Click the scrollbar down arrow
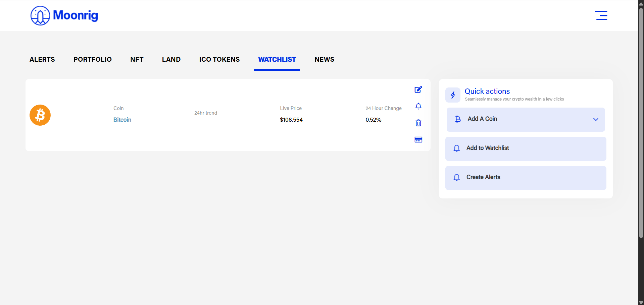This screenshot has height=305, width=644. coord(641,302)
